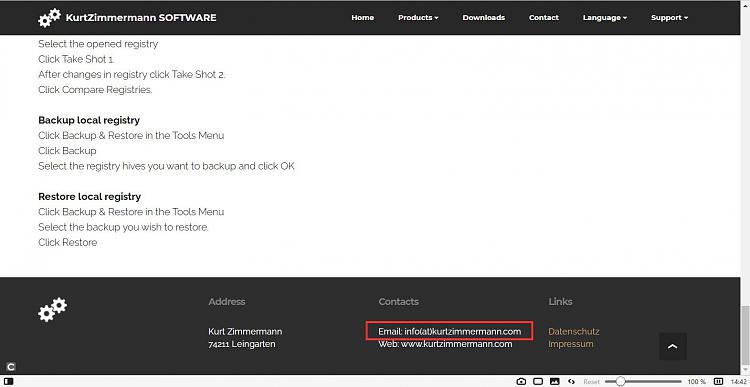
Task: Click the Select the opened registry line
Action: [98, 44]
